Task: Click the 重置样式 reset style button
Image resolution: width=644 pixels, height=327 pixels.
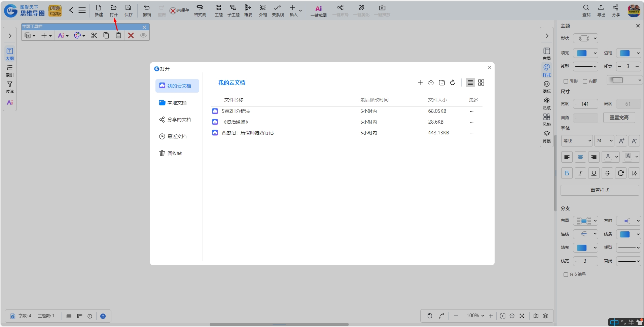Action: click(600, 190)
